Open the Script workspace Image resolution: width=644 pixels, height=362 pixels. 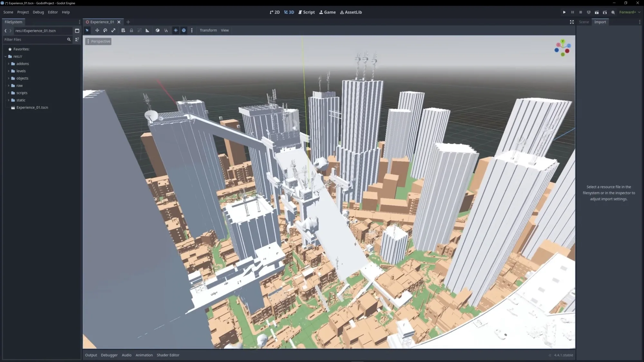[306, 12]
